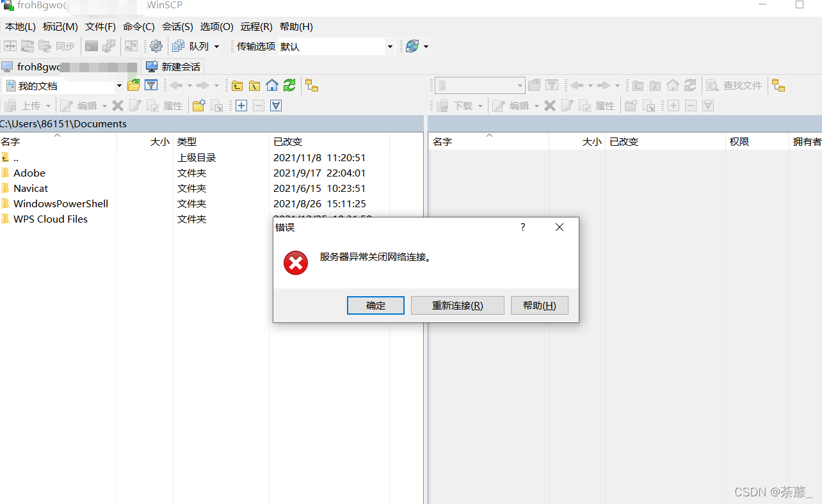The height and width of the screenshot is (504, 822).
Task: Open the Preferences gear icon
Action: coord(156,46)
